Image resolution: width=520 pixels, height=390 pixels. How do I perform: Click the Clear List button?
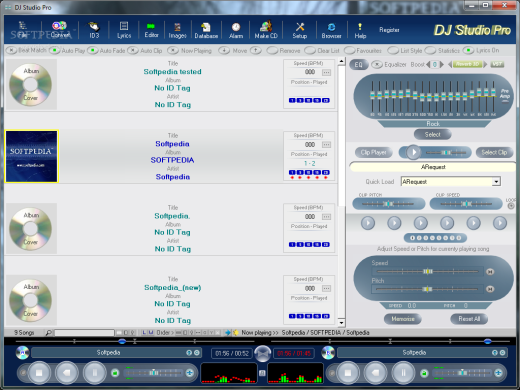(310, 50)
